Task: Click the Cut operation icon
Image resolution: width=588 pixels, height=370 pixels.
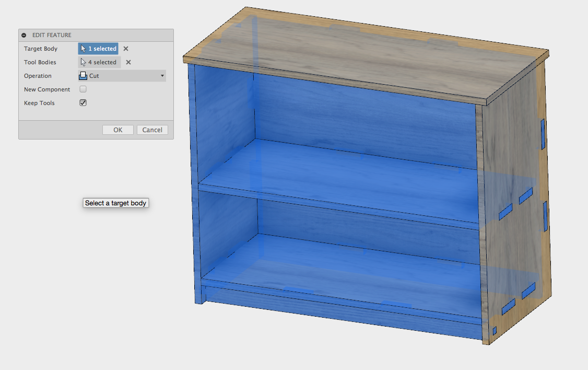Action: point(83,75)
